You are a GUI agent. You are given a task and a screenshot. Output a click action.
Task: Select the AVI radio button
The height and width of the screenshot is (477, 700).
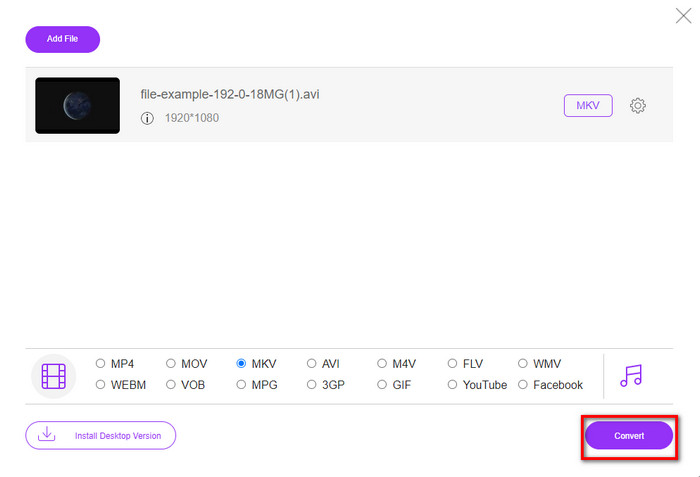(312, 364)
